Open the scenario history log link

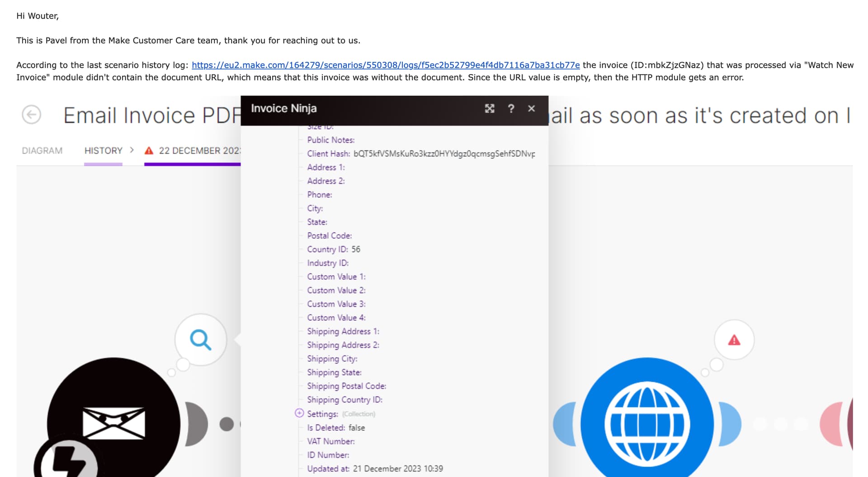pyautogui.click(x=386, y=65)
